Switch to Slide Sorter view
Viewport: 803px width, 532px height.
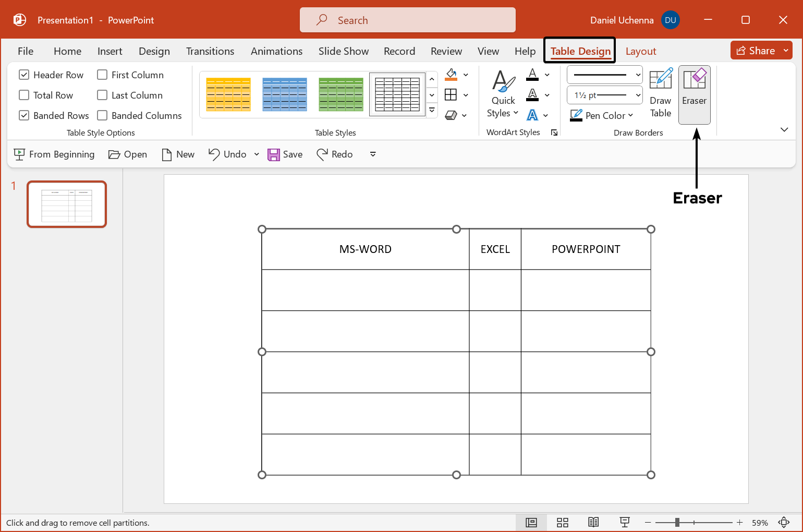(x=562, y=523)
